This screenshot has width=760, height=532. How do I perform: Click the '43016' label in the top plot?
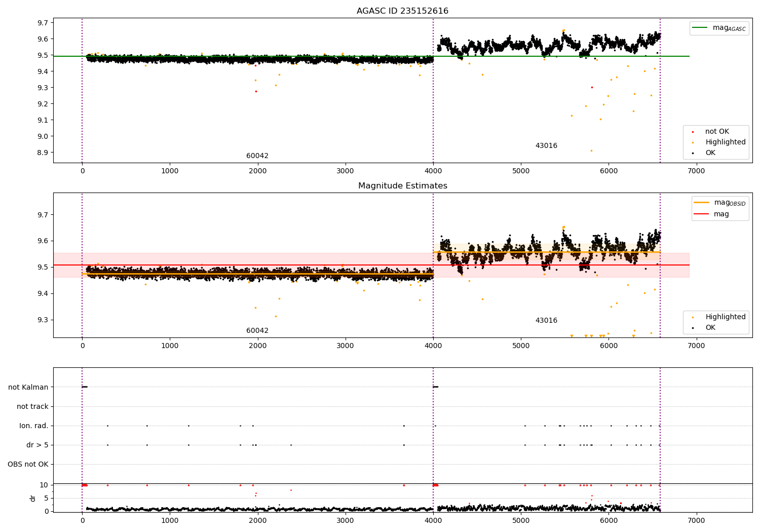point(546,146)
